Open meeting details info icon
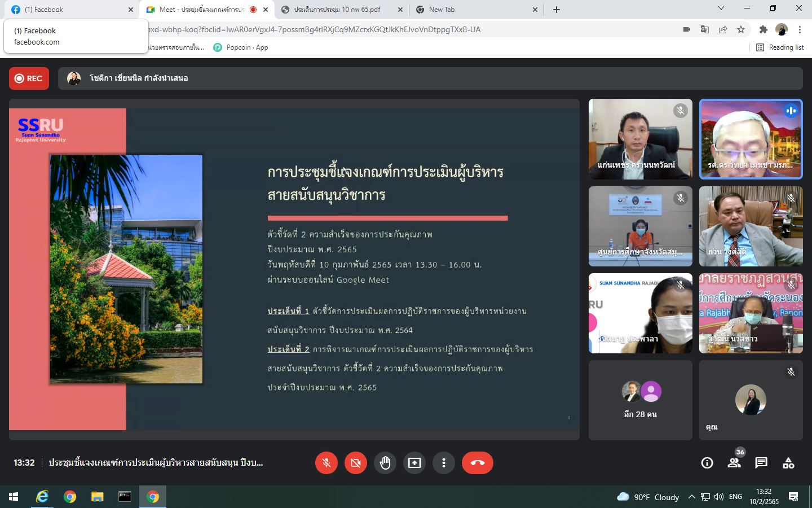The width and height of the screenshot is (812, 508). (x=707, y=463)
